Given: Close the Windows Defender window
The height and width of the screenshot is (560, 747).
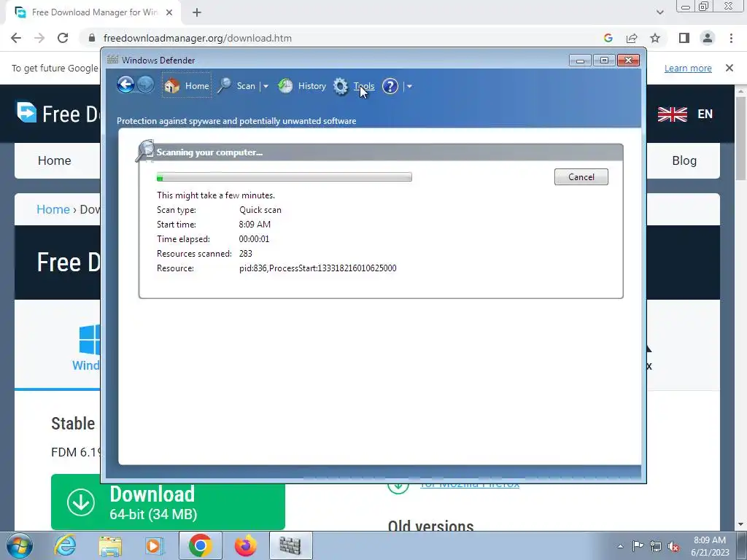Looking at the screenshot, I should pyautogui.click(x=628, y=61).
